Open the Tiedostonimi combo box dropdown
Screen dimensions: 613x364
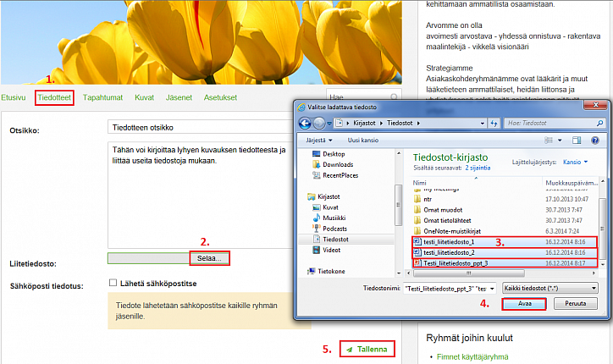pyautogui.click(x=492, y=289)
